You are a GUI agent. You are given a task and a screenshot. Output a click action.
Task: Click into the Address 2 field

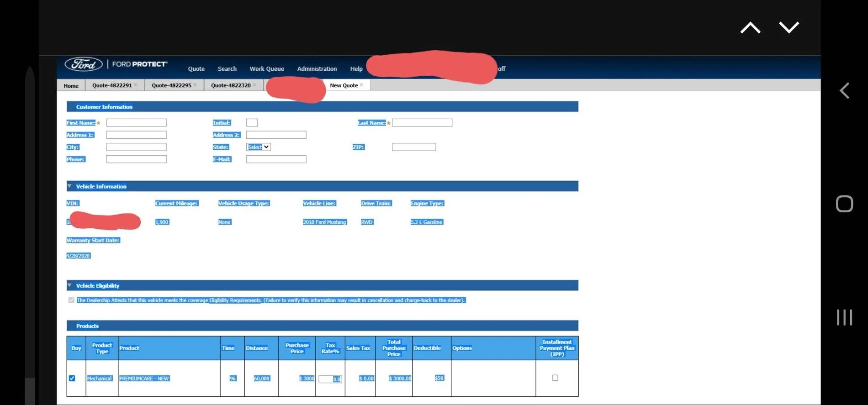coord(276,135)
